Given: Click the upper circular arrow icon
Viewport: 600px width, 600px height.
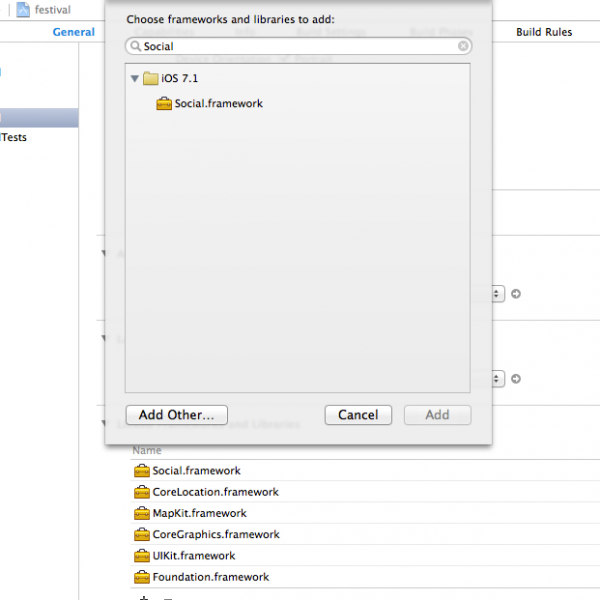Looking at the screenshot, I should click(x=516, y=294).
